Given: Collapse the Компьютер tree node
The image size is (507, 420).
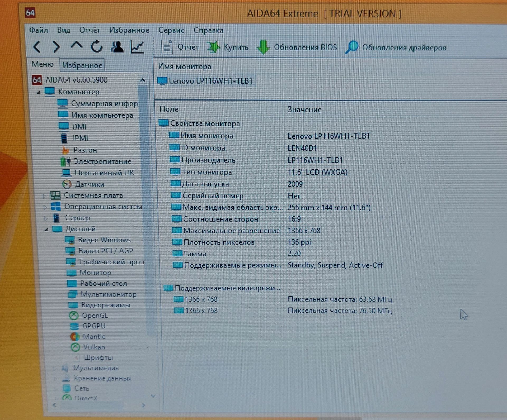Looking at the screenshot, I should [39, 92].
